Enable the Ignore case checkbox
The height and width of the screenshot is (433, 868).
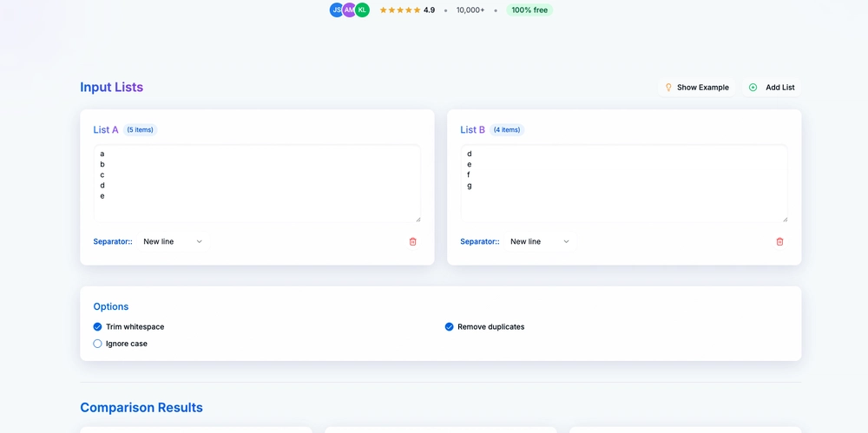tap(97, 344)
